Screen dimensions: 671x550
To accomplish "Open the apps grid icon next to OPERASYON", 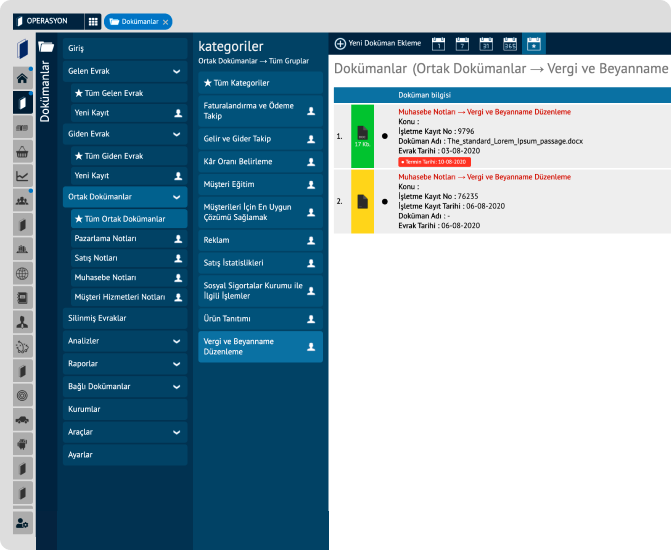I will point(93,21).
